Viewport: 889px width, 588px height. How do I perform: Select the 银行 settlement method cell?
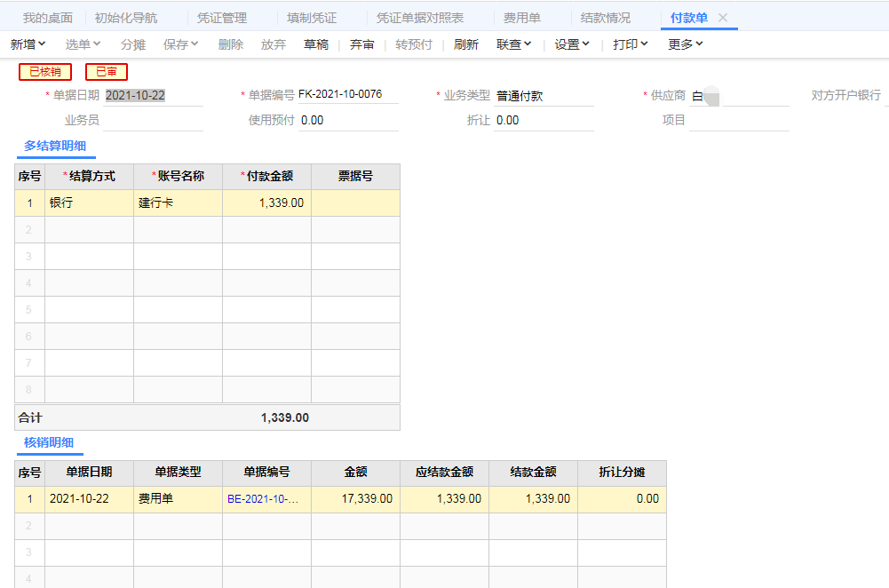click(89, 203)
